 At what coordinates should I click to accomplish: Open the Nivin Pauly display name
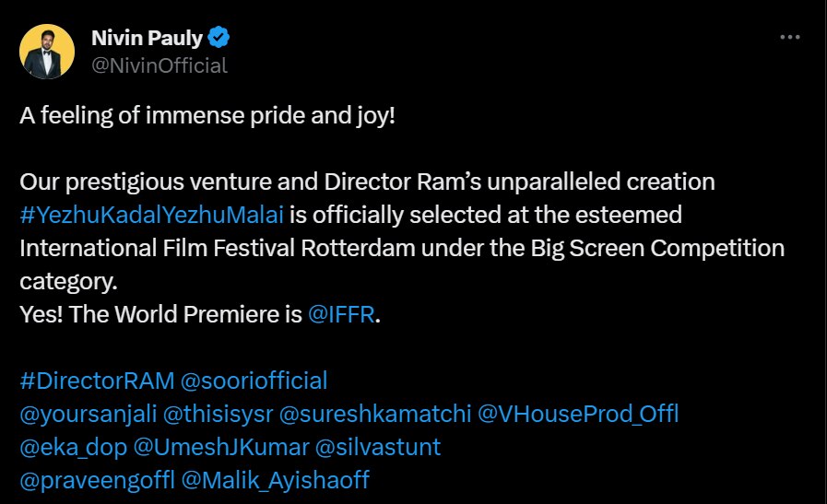(x=147, y=38)
